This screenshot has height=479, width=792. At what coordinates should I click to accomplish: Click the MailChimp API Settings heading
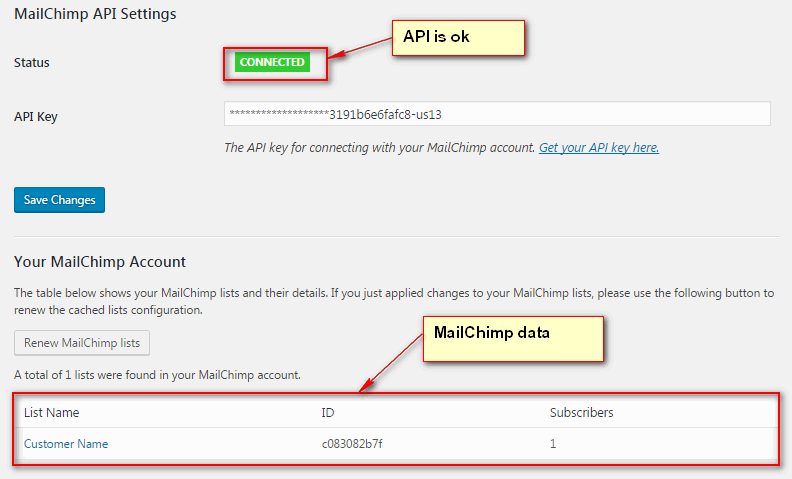(95, 14)
